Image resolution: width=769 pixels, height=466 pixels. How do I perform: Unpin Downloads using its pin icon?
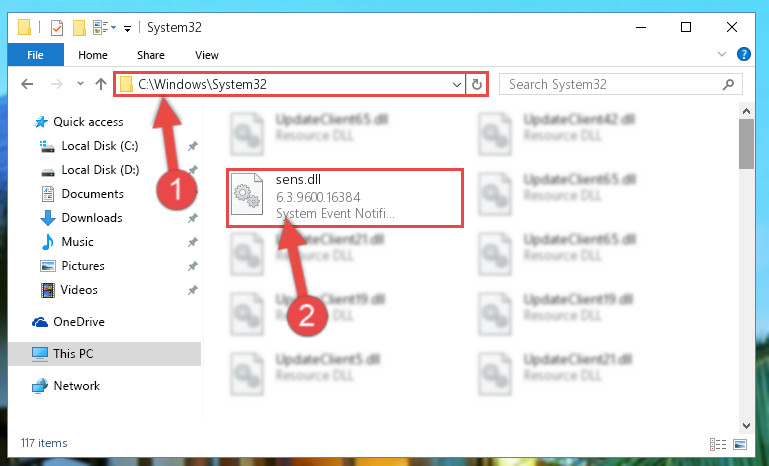pyautogui.click(x=193, y=218)
